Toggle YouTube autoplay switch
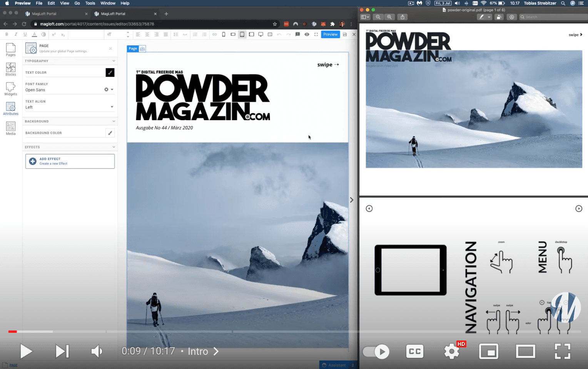Viewport: 588px width, 369px height. coord(376,351)
